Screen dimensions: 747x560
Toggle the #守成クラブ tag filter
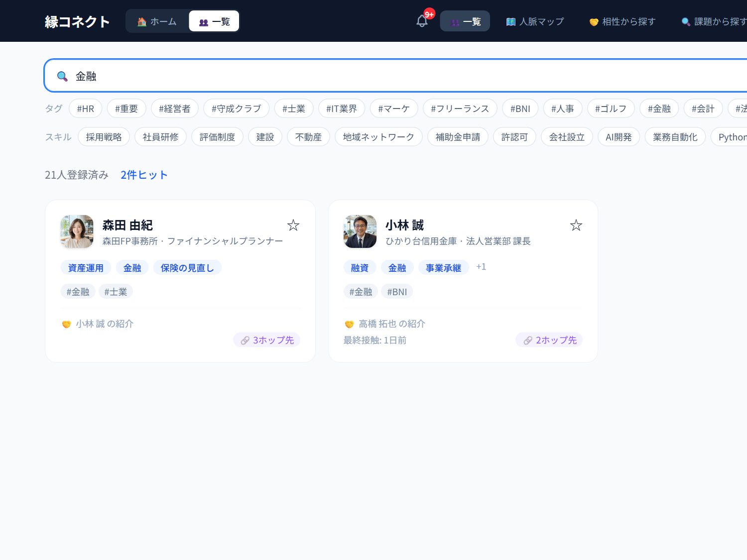tap(237, 109)
